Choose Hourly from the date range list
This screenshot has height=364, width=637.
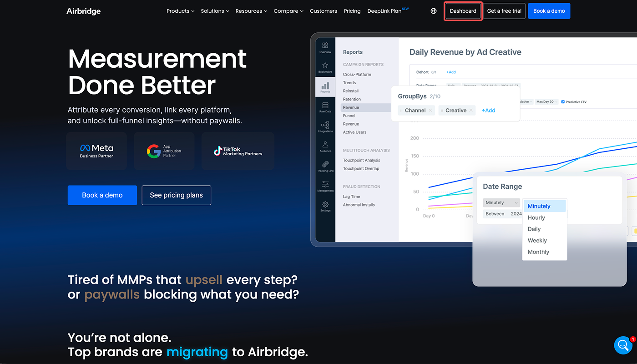[x=544, y=217]
